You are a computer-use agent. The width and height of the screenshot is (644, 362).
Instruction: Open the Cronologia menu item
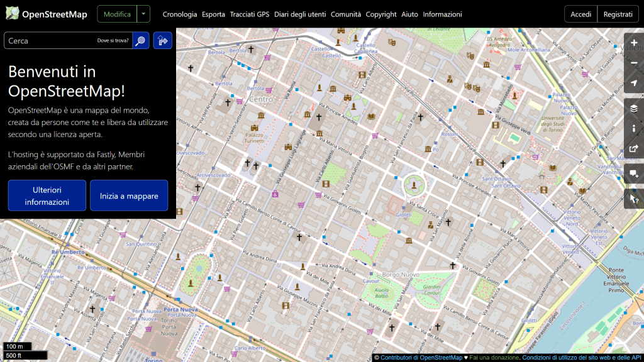tap(179, 14)
